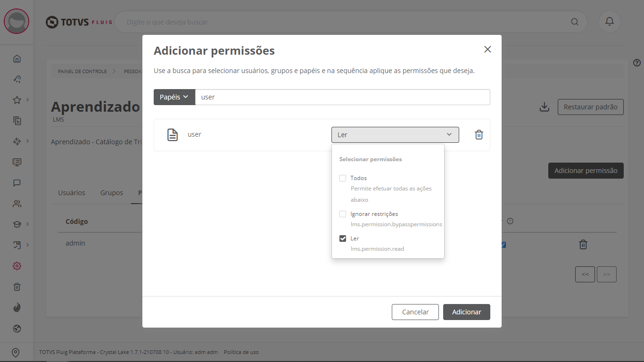
Task: Collapse the Ler permissions dropdown
Action: [395, 135]
